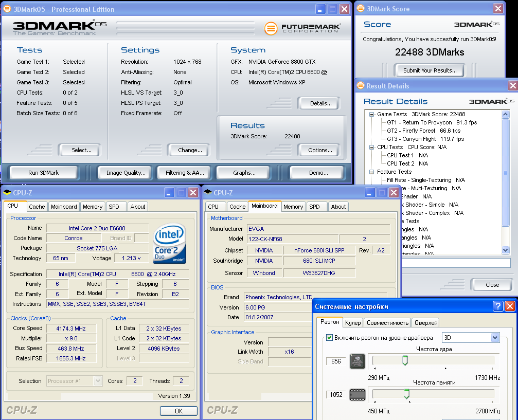This screenshot has width=518, height=420.
Task: Select GT2 - Firefly Forest row
Action: [x=423, y=131]
